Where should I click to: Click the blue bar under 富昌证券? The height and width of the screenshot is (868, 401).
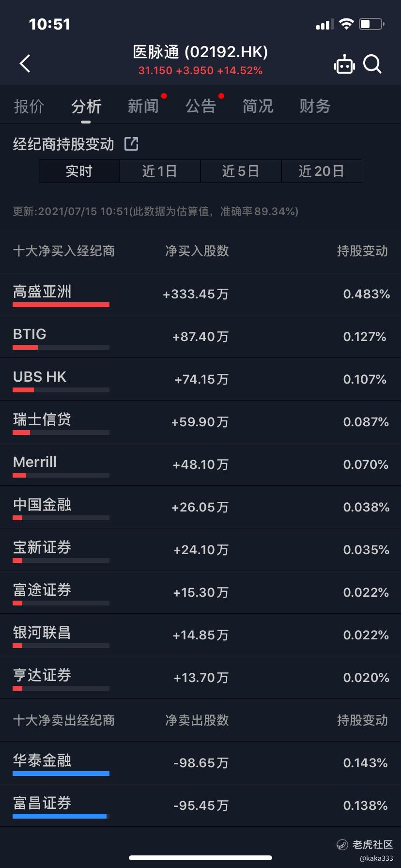coord(60,816)
